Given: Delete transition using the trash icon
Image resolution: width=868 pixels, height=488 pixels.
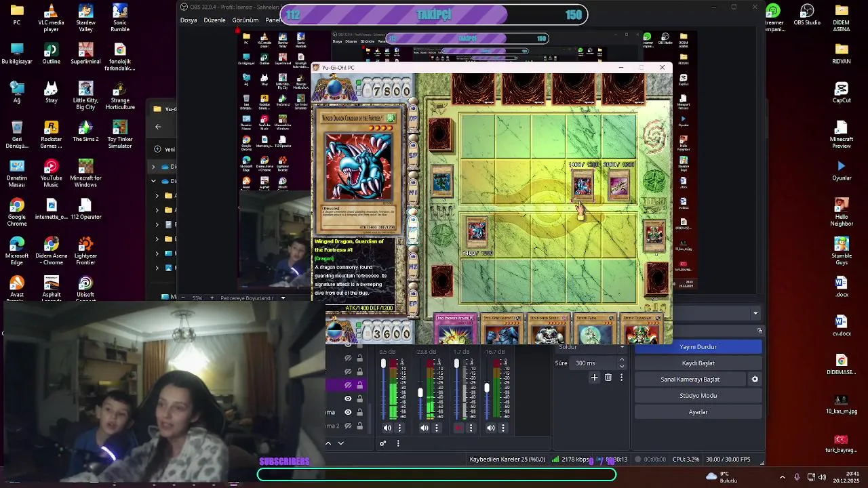Looking at the screenshot, I should 608,378.
